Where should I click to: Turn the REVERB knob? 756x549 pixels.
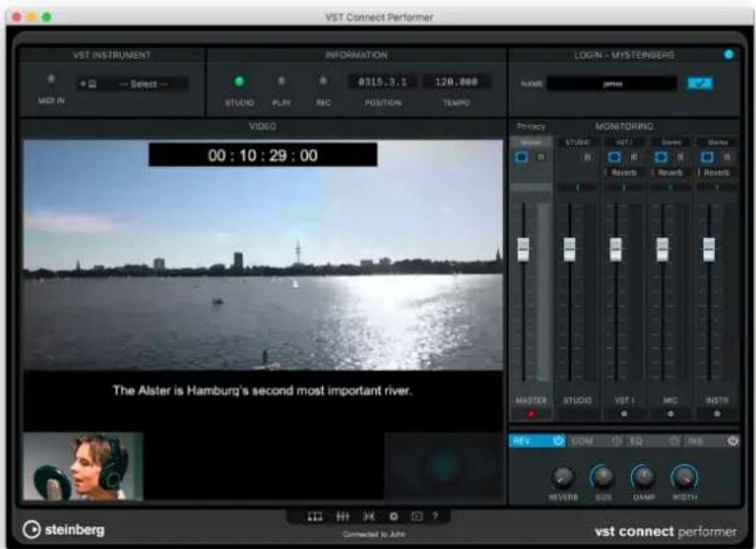(x=562, y=477)
